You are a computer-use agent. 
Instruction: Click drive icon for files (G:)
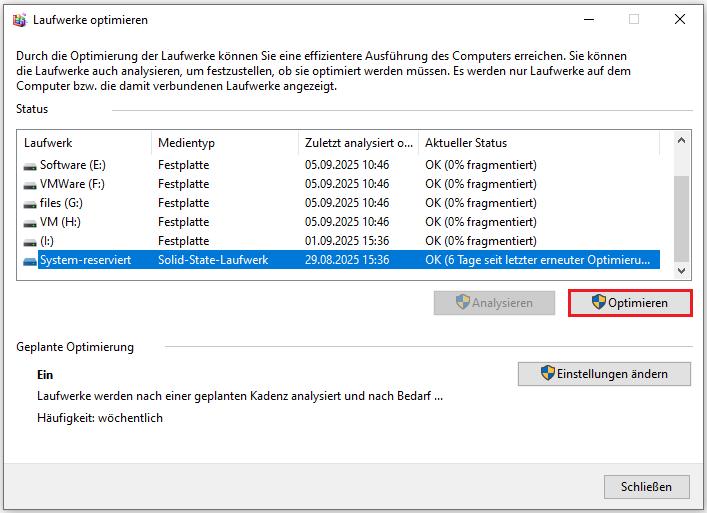30,204
